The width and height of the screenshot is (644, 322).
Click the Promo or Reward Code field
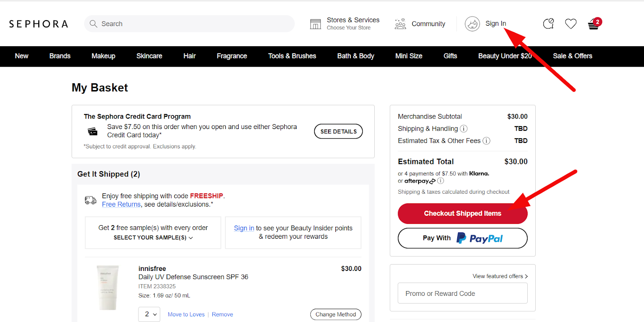tap(462, 293)
